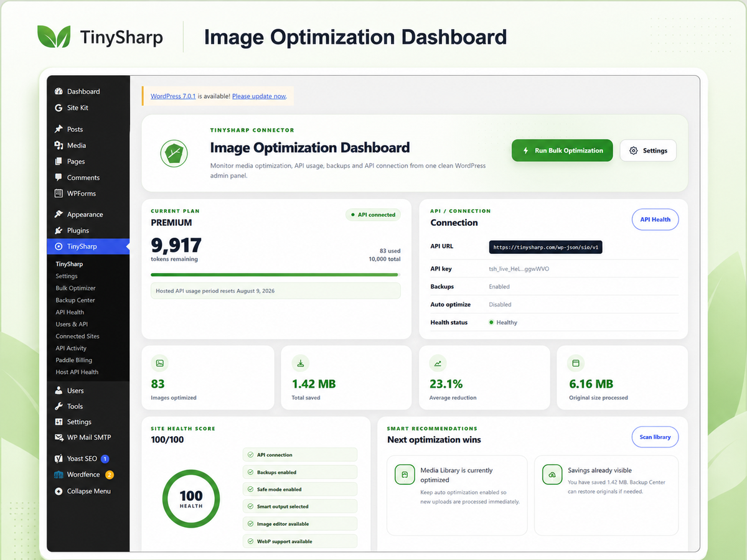This screenshot has height=560, width=747.
Task: Click the Collapse Menu arrow icon
Action: pos(59,491)
